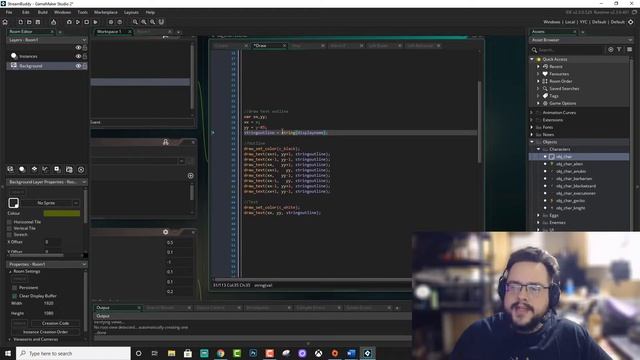Add a new background layer from layer toolbar

tap(11, 169)
